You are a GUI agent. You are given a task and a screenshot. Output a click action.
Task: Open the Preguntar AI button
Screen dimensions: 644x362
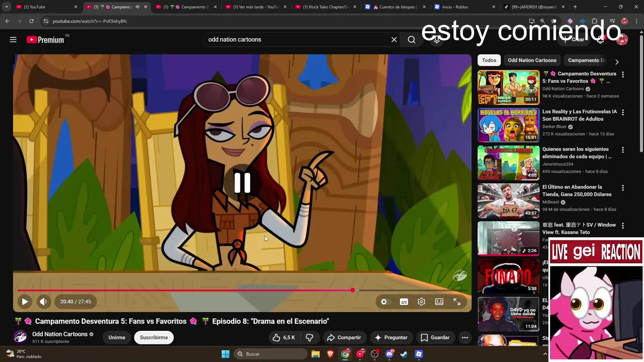coord(391,337)
